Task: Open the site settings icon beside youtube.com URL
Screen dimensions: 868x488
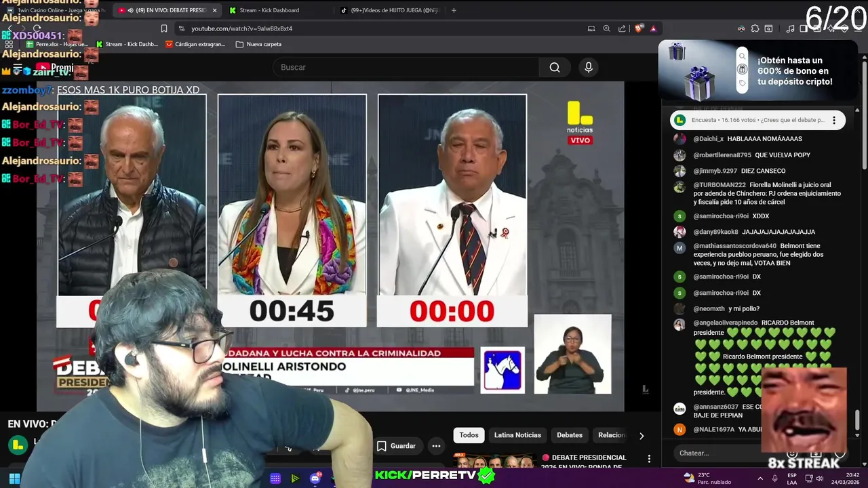Action: pyautogui.click(x=181, y=28)
